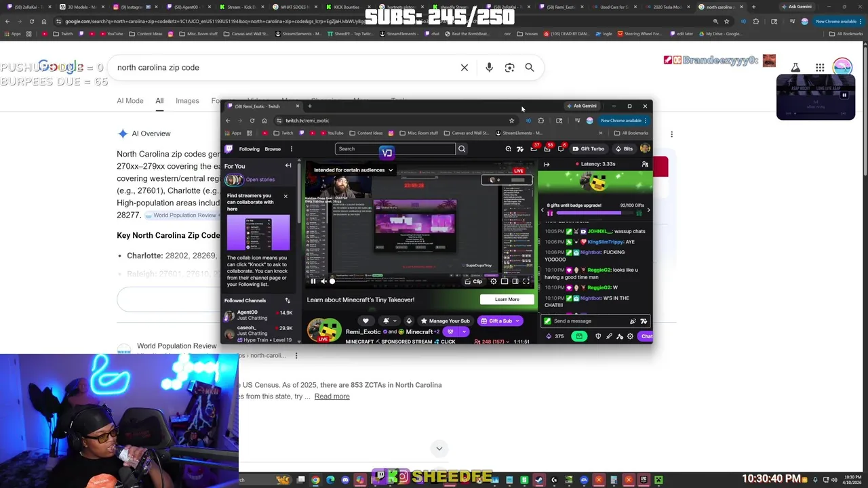This screenshot has height=488, width=868.
Task: Open emote picker in chat input
Action: click(643, 321)
